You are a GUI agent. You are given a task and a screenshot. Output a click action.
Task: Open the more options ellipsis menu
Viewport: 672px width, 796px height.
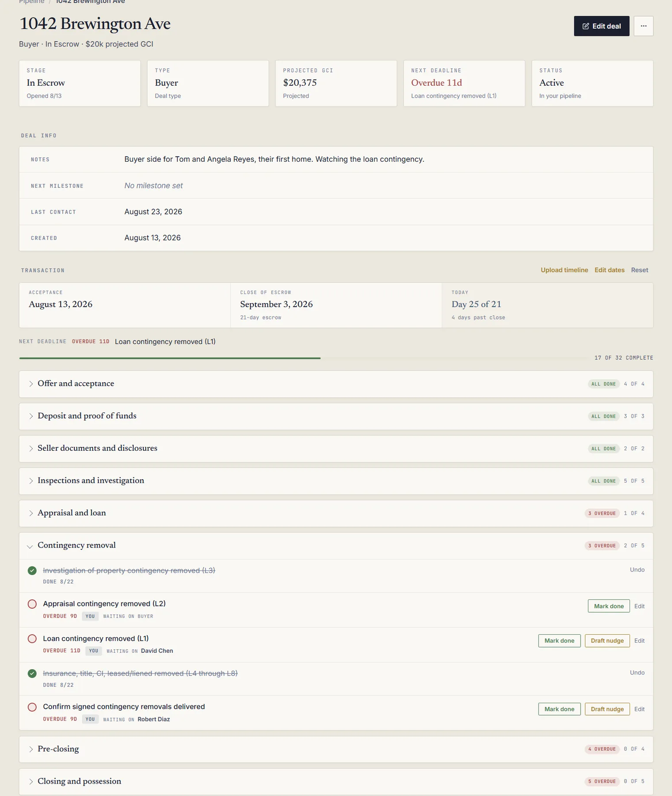click(643, 26)
